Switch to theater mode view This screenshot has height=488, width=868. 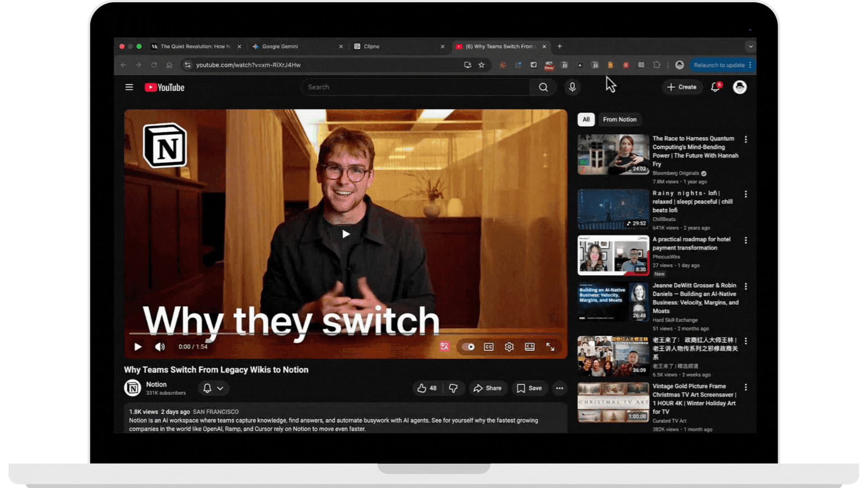pos(529,347)
